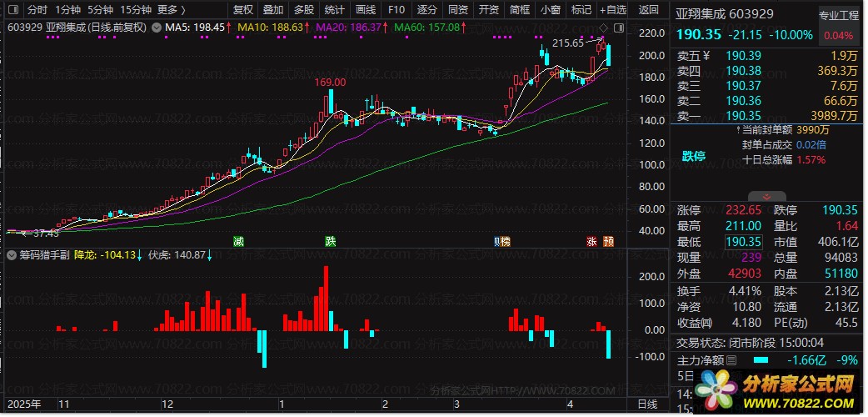Expand the 更多 time period list

[x=171, y=10]
